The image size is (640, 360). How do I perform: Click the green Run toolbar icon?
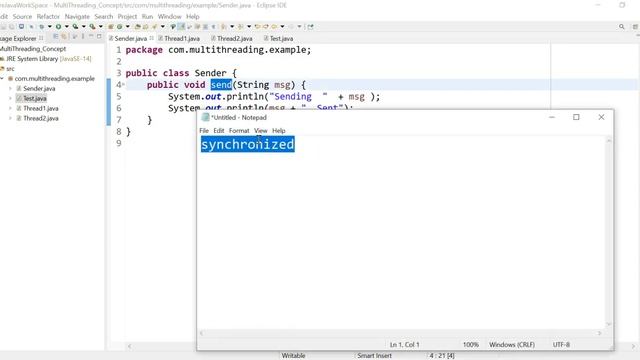click(x=58, y=27)
